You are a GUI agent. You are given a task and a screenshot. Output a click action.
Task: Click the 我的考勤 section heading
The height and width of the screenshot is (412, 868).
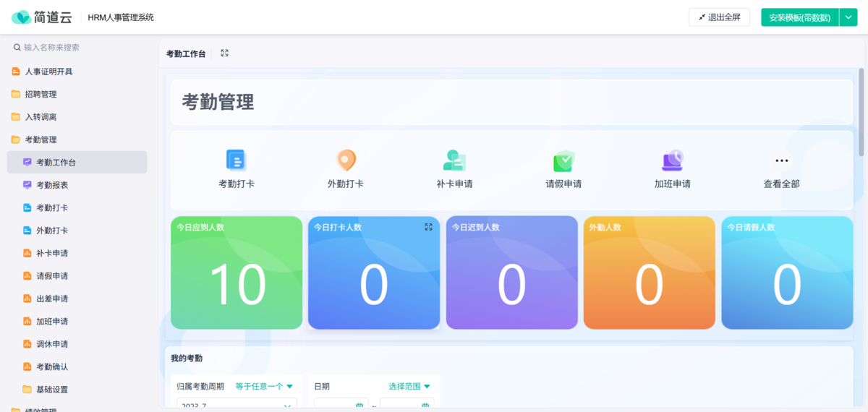point(187,359)
